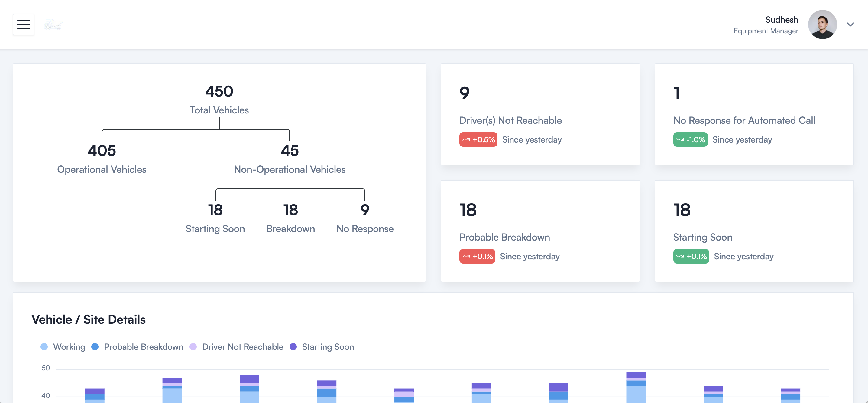Viewport: 868px width, 403px height.
Task: Click Sudhesh's profile avatar
Action: 822,24
